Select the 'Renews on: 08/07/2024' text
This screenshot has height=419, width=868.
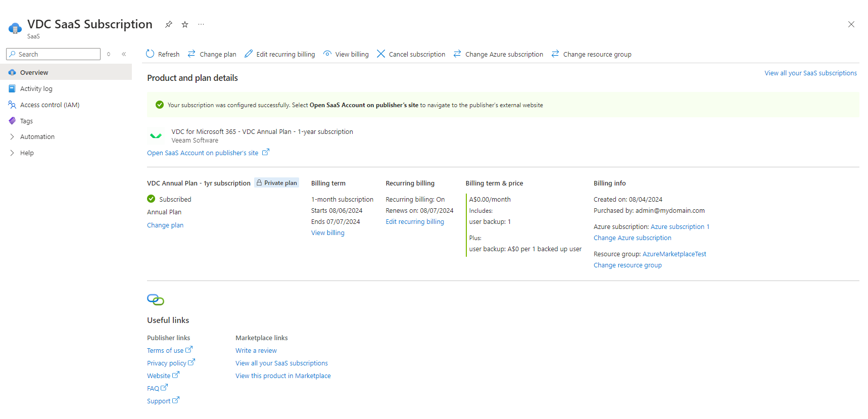tap(419, 211)
